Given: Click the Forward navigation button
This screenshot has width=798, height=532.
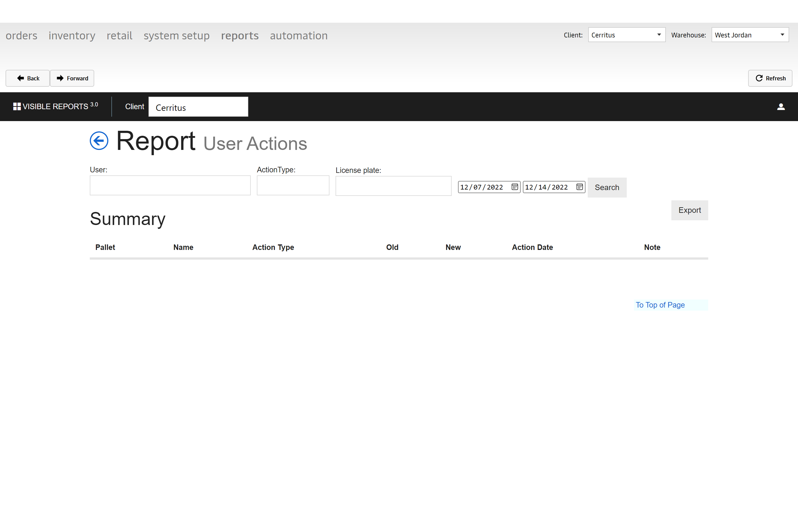Looking at the screenshot, I should (72, 78).
